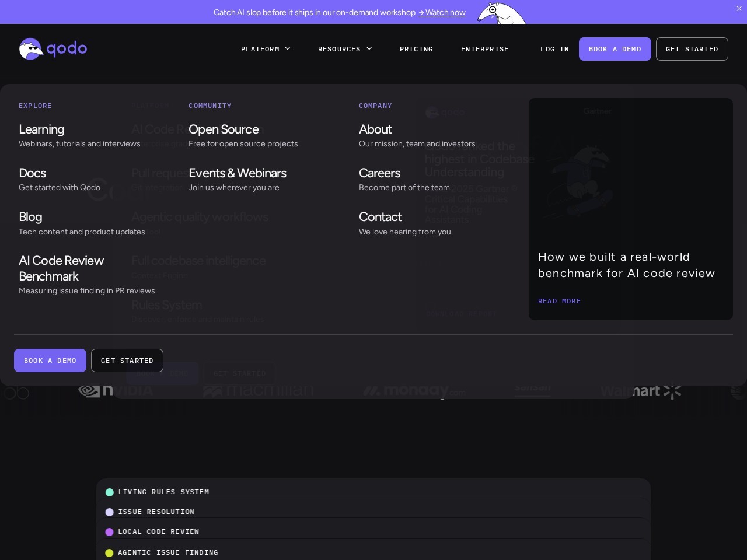This screenshot has width=747, height=560.
Task: Click the yellow dot beside Agentic Issue Finding
Action: click(x=109, y=553)
